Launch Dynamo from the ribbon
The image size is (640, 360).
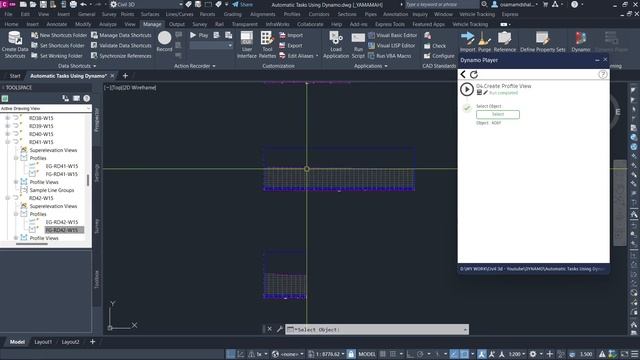click(x=581, y=42)
